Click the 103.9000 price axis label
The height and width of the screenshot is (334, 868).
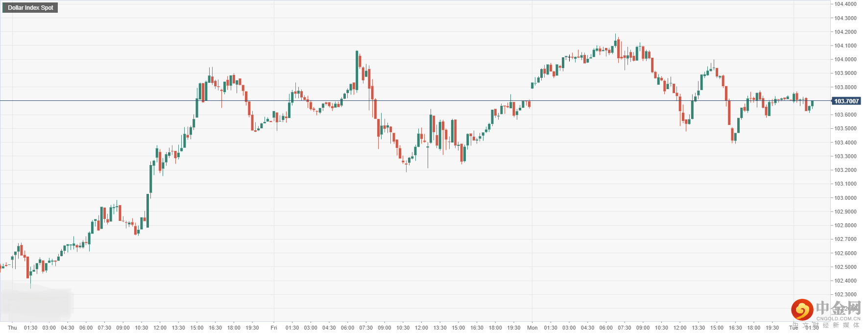point(845,73)
